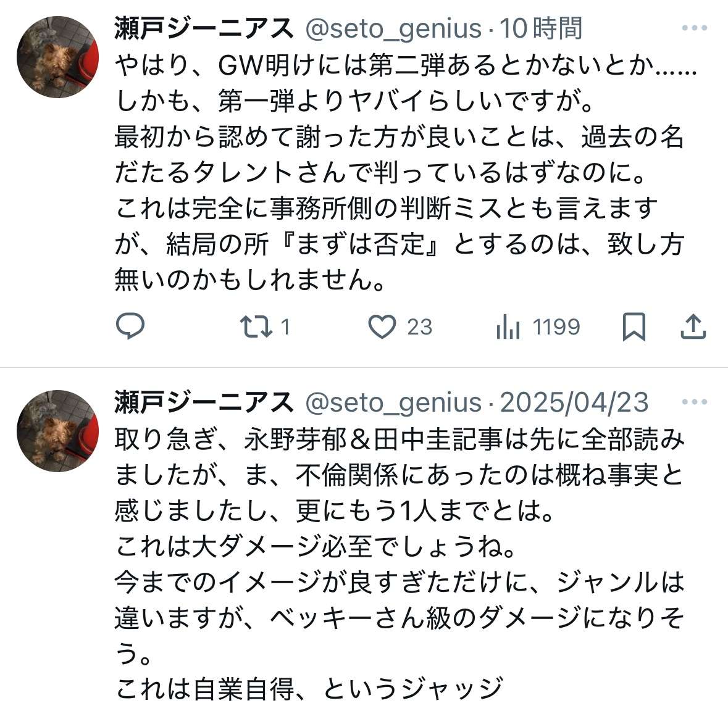Like the first tweet with the heart
Image resolution: width=728 pixels, height=711 pixels.
(x=382, y=326)
